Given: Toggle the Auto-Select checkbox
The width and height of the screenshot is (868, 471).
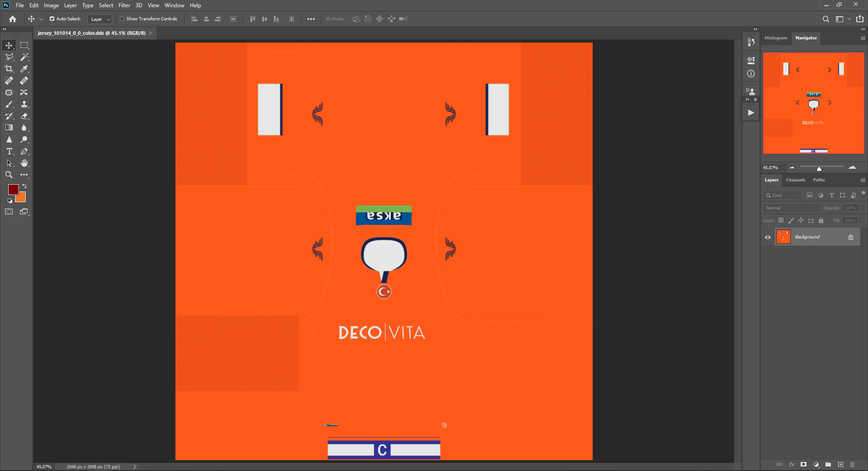Looking at the screenshot, I should point(52,19).
